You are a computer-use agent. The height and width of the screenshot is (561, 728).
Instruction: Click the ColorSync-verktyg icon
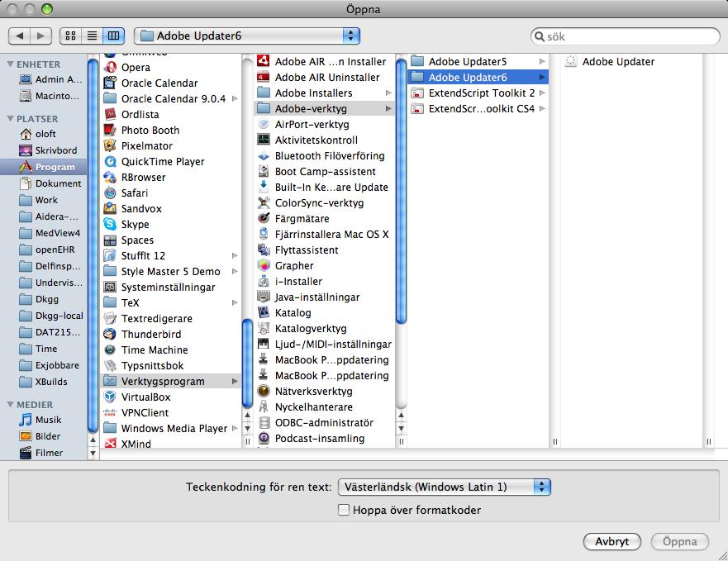[x=264, y=203]
